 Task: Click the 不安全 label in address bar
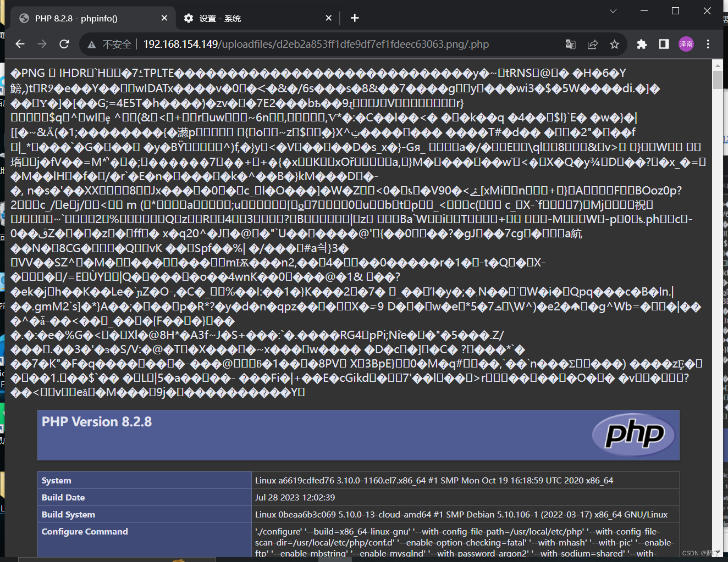(x=117, y=44)
